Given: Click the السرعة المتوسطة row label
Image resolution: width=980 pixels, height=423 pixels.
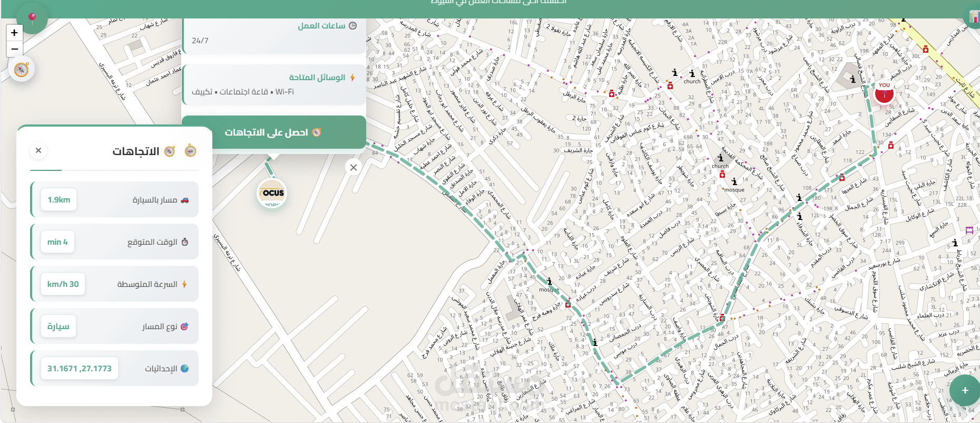Looking at the screenshot, I should tap(147, 284).
